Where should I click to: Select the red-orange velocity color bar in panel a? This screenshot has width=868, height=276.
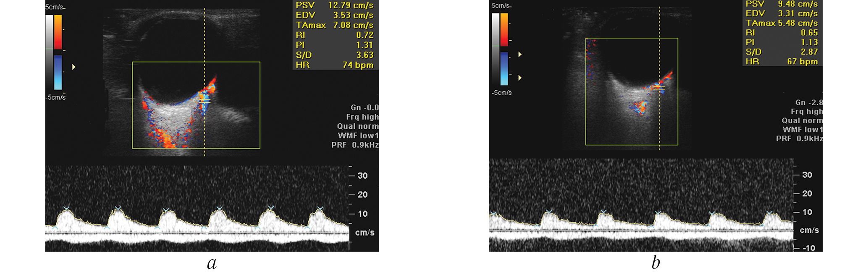[58, 32]
